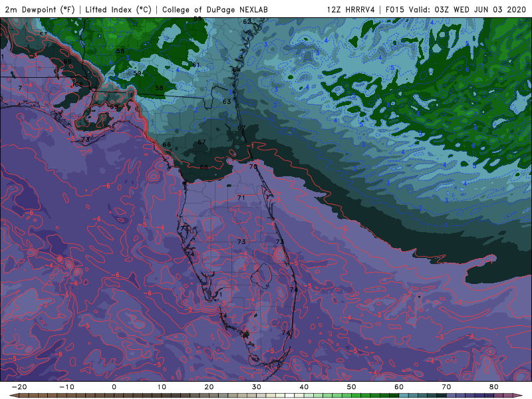
Task: Click the 68 dewpoint reading on the map
Action: click(x=204, y=167)
